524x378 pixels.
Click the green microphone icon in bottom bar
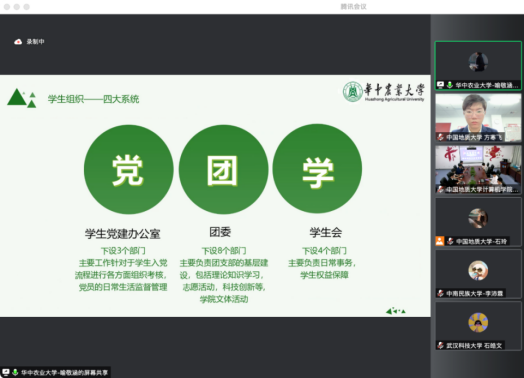15,372
